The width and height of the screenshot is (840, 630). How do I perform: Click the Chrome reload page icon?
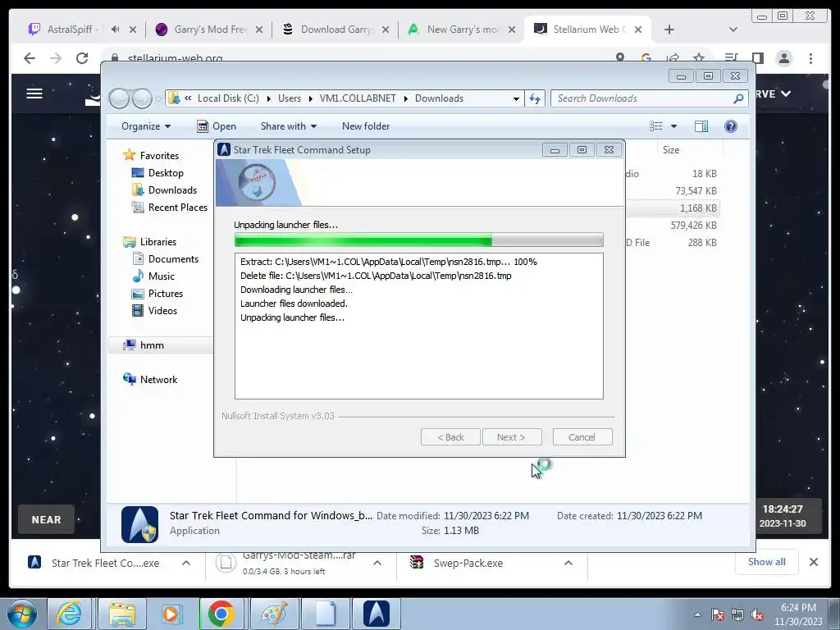[82, 58]
